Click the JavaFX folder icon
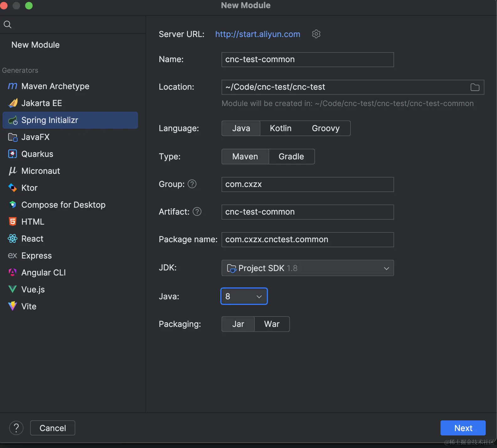The width and height of the screenshot is (497, 448). [x=13, y=137]
